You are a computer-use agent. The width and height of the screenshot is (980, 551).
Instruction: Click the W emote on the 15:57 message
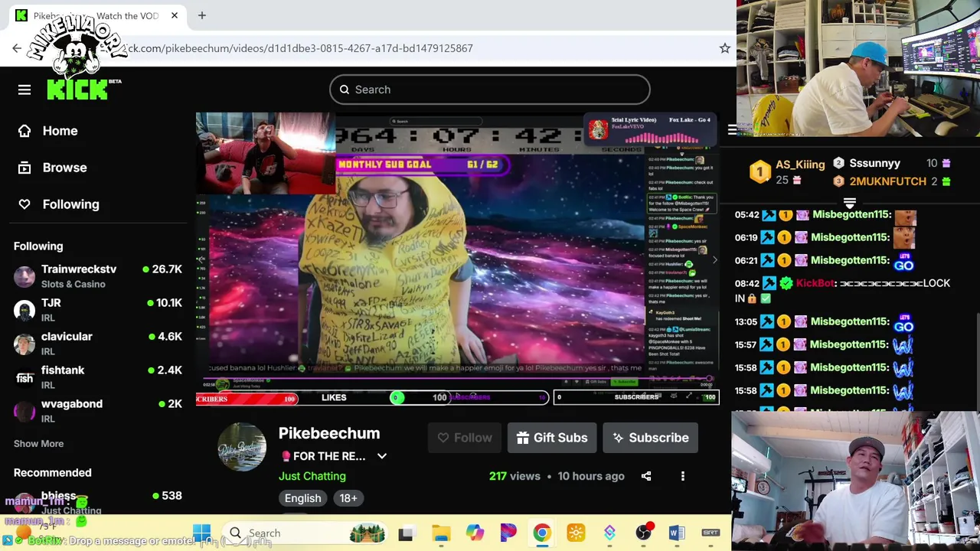point(903,346)
